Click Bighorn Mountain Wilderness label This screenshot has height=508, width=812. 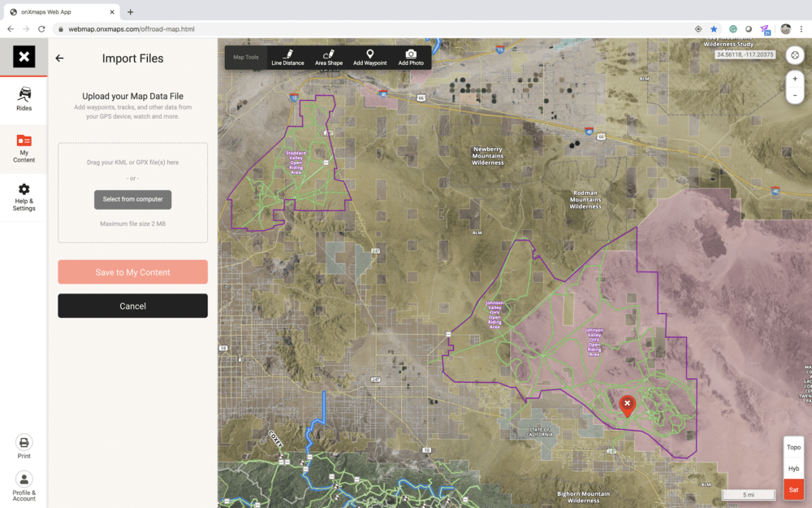[583, 497]
